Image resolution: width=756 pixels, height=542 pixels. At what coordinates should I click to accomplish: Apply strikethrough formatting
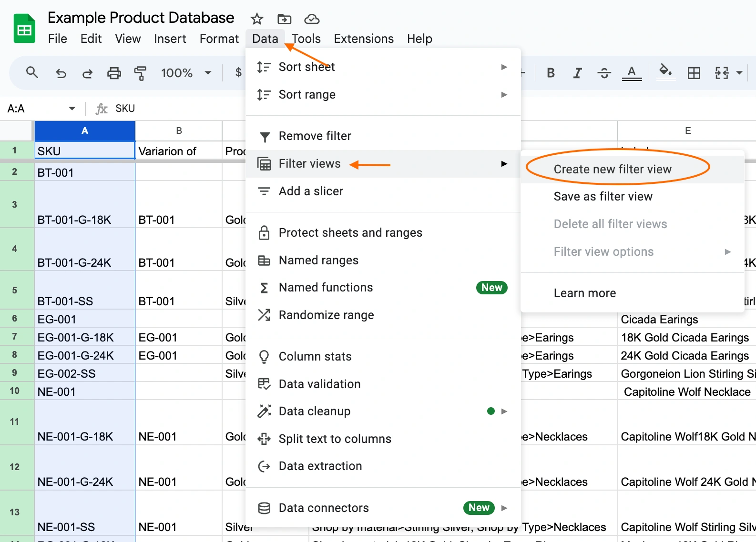604,73
